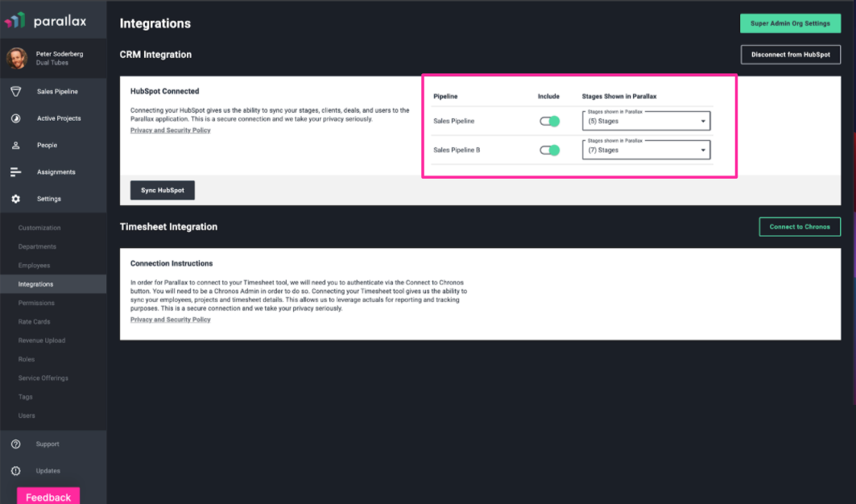Click the Assignments bars icon

point(16,172)
